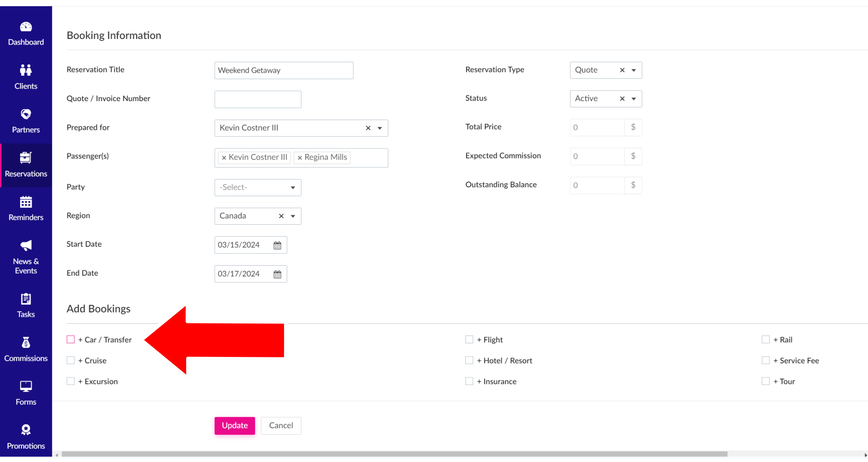Open the Reminders calendar icon
The height and width of the screenshot is (462, 868).
click(26, 202)
